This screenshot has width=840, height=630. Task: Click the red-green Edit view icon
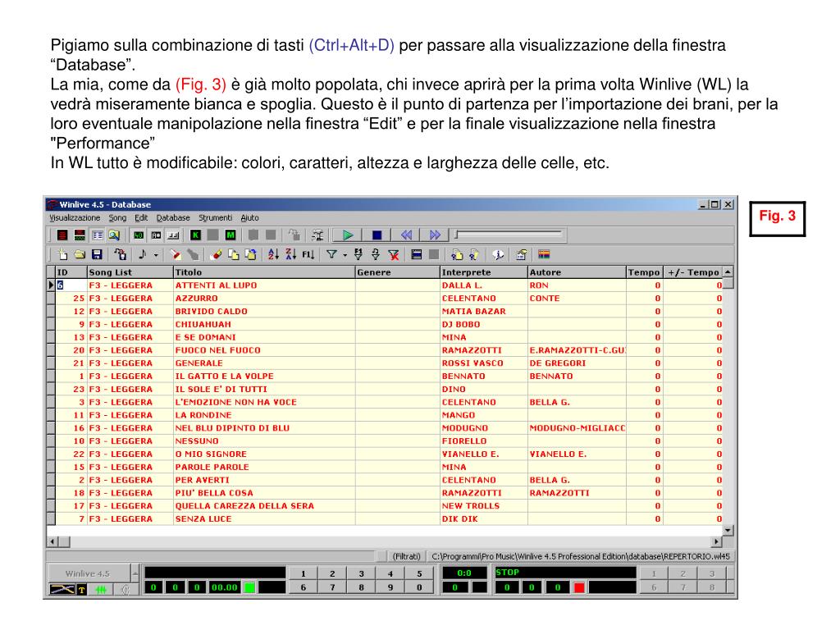coord(80,235)
